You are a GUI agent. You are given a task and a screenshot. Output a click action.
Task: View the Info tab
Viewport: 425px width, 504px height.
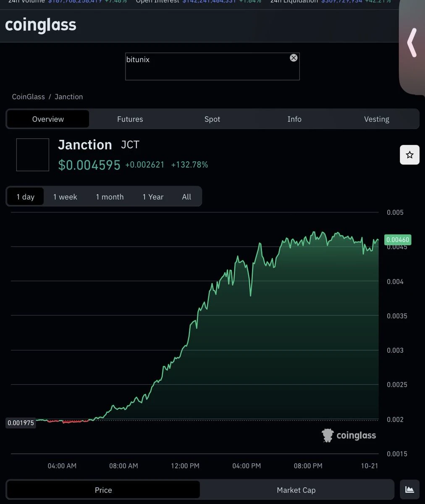(x=294, y=119)
